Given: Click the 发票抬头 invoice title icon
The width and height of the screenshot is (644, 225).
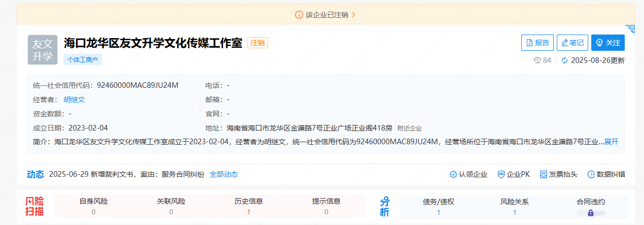Looking at the screenshot, I should point(544,174).
